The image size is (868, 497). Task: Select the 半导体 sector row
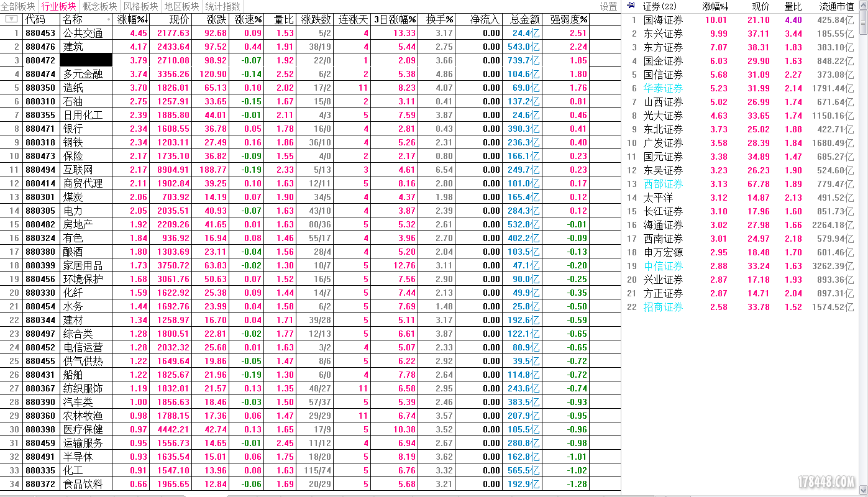pos(311,457)
